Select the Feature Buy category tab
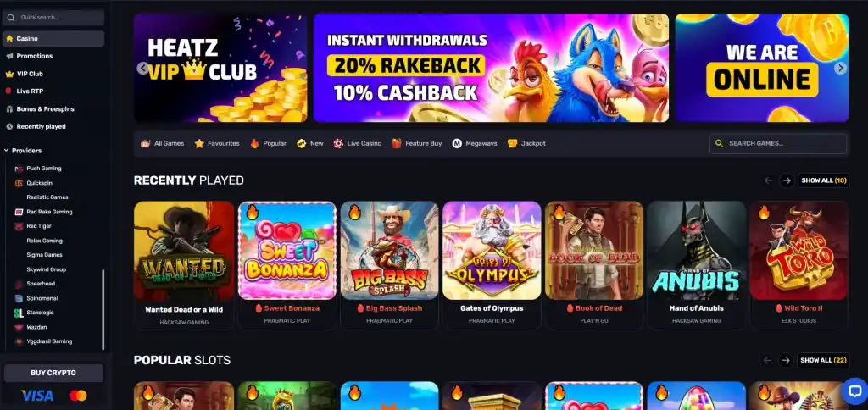868x410 pixels. 416,143
